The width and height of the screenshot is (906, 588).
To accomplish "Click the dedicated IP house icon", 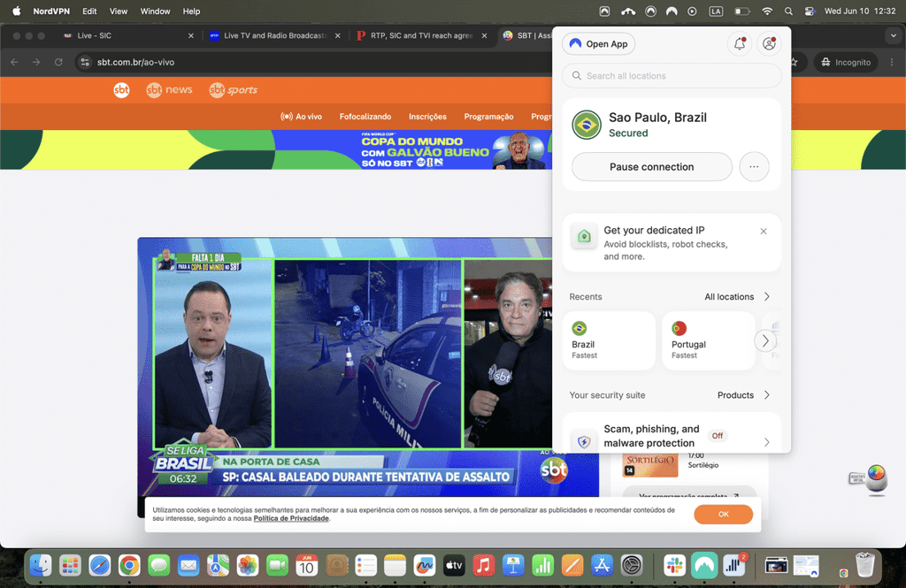I will [x=584, y=237].
